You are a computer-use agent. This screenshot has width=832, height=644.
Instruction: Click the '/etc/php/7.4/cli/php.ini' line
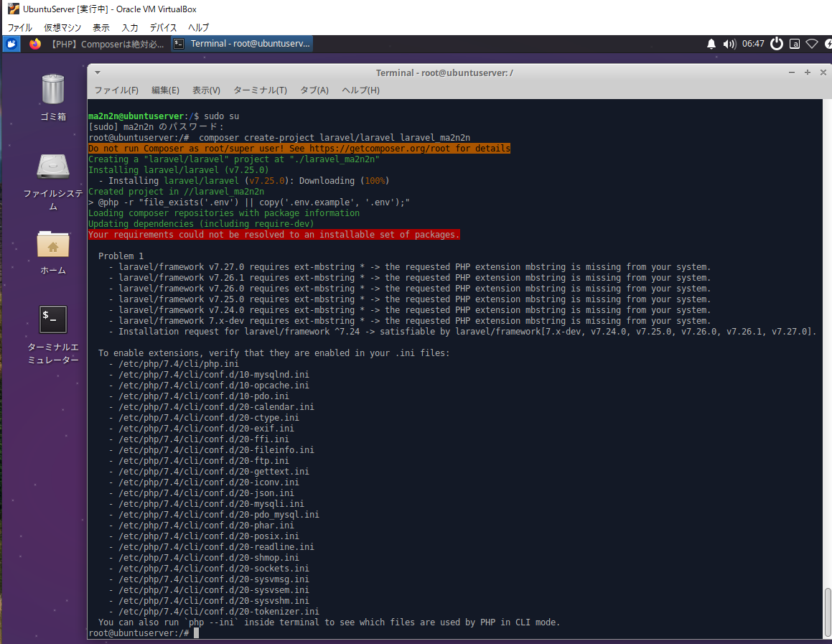pos(179,364)
